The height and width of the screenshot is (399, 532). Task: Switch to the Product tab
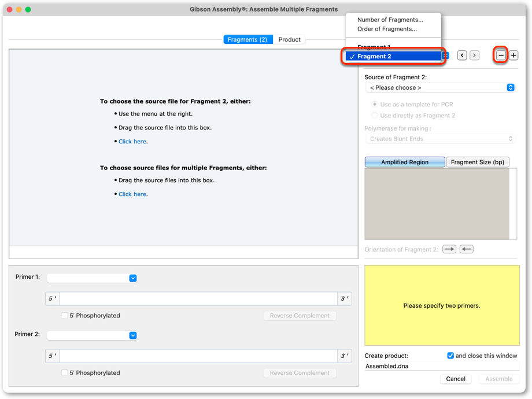(289, 39)
